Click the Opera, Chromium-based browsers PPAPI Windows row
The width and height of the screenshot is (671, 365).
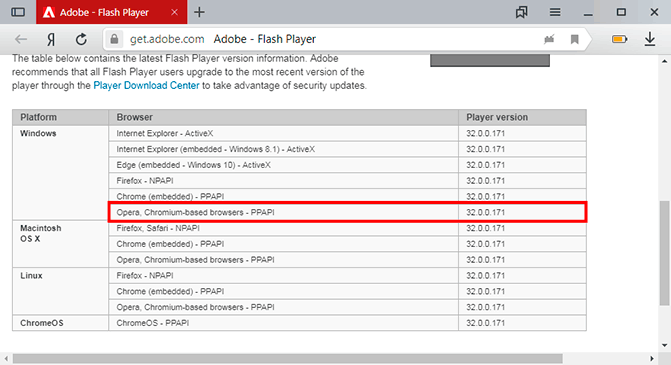(347, 212)
